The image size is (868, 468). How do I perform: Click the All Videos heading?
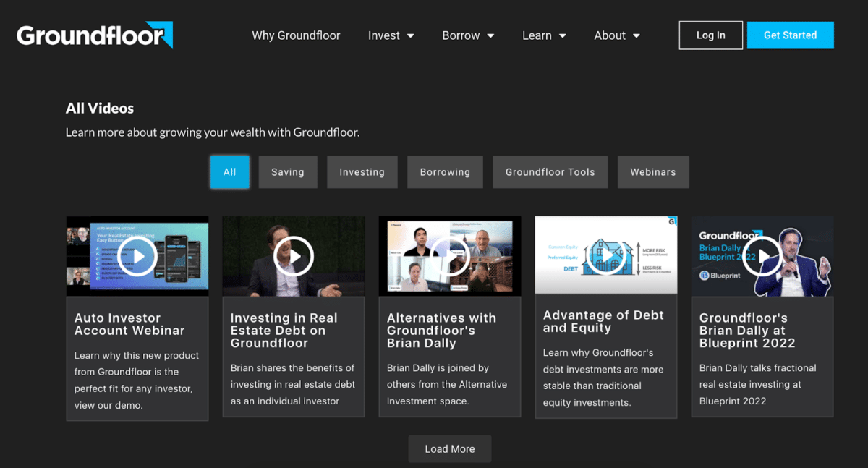point(100,109)
